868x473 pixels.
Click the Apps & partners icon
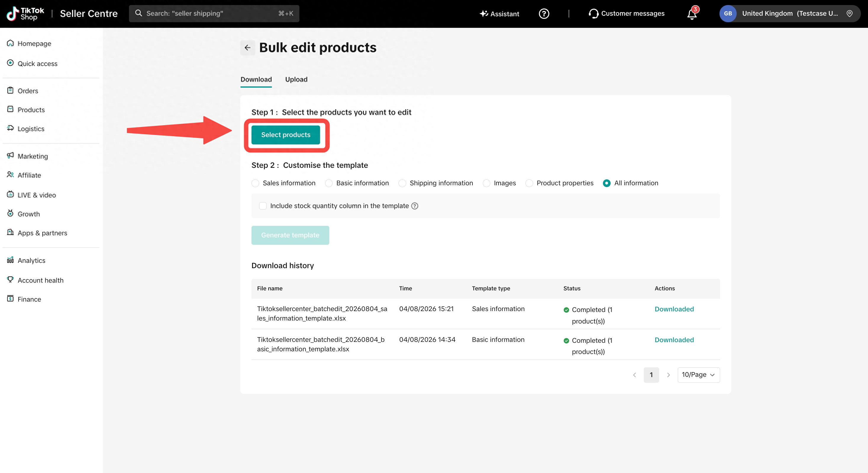click(x=10, y=232)
